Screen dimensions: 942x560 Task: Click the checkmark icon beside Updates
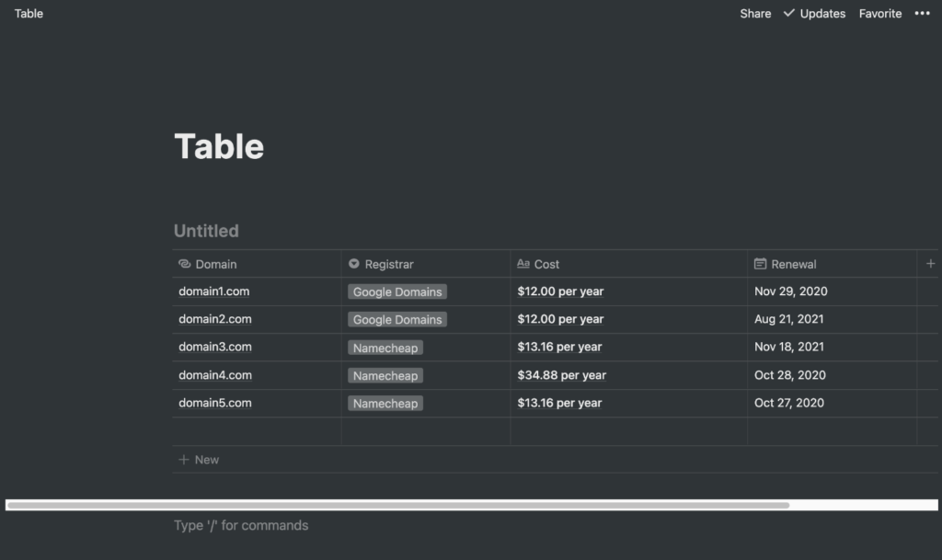pyautogui.click(x=788, y=14)
